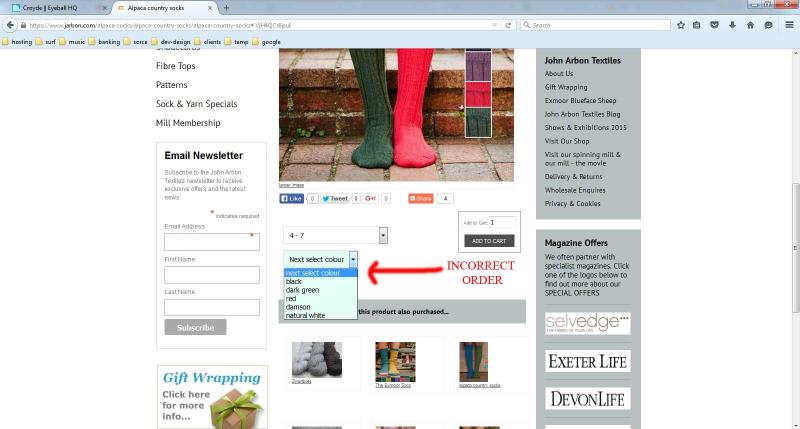The width and height of the screenshot is (800, 429).
Task: Open the dev-design bookmarks folder
Action: click(x=170, y=42)
